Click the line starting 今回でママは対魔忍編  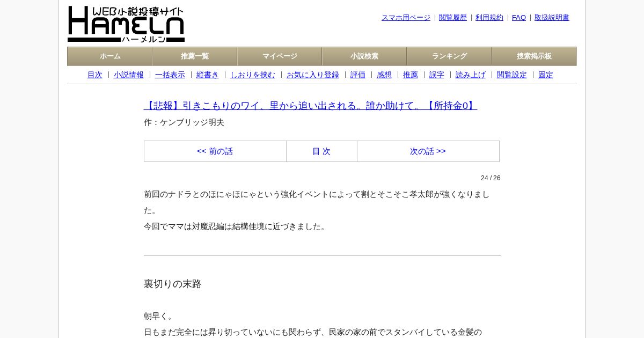point(236,226)
